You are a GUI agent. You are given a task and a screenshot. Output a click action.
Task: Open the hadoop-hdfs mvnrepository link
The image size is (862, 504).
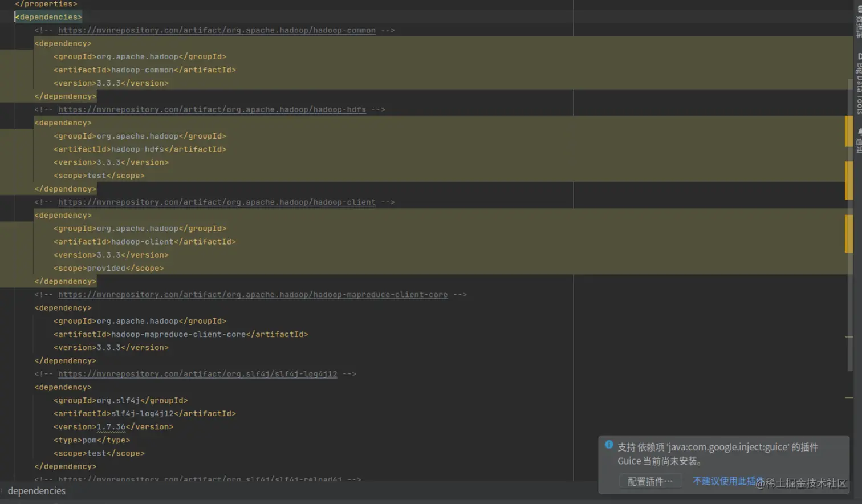(x=212, y=109)
